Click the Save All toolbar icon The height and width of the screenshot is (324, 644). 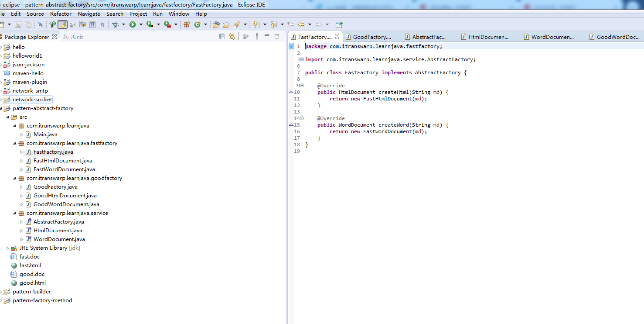28,24
